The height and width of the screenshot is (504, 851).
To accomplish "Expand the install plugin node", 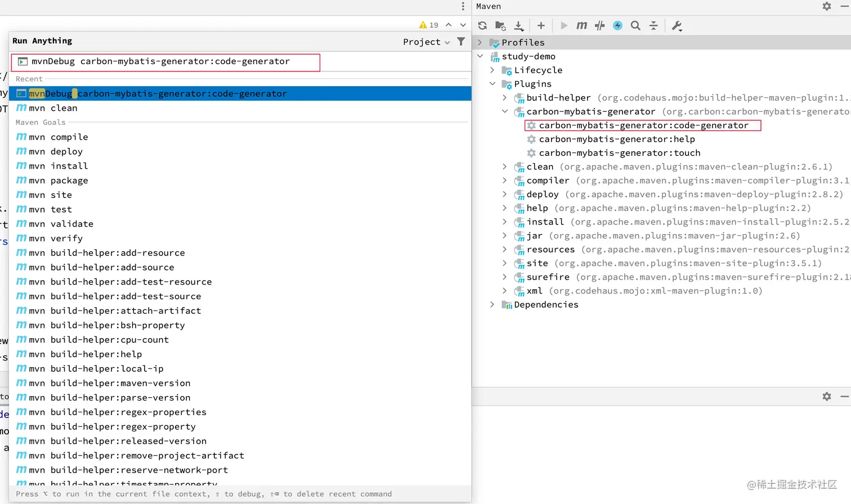I will click(505, 222).
